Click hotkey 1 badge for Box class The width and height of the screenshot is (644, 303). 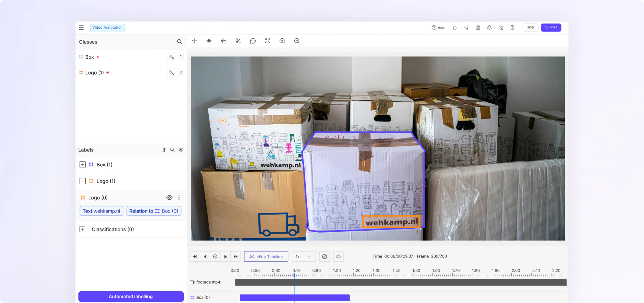(181, 57)
